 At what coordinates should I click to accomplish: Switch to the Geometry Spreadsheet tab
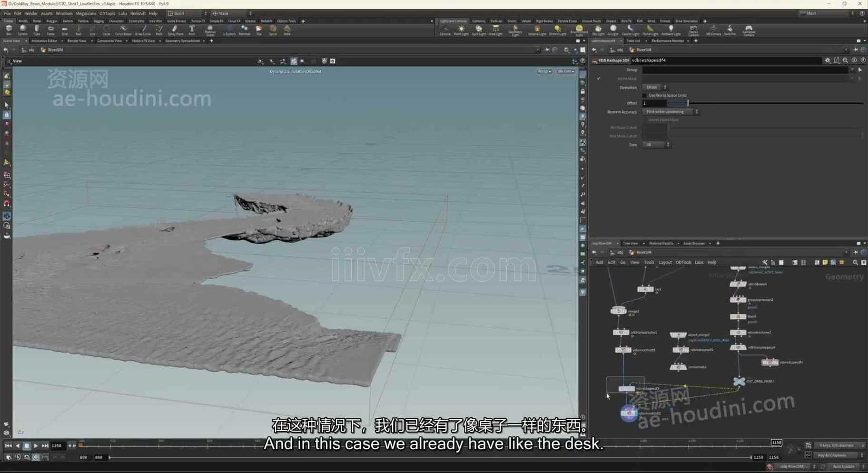183,41
